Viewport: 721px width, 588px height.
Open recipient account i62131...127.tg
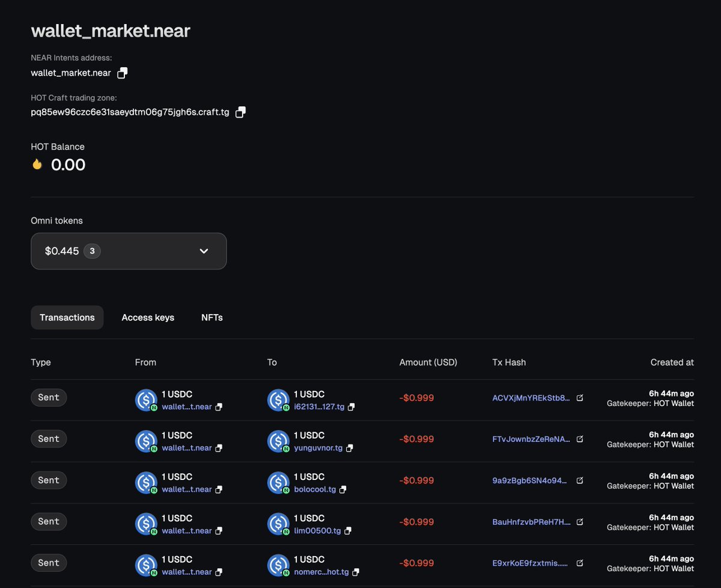319,407
